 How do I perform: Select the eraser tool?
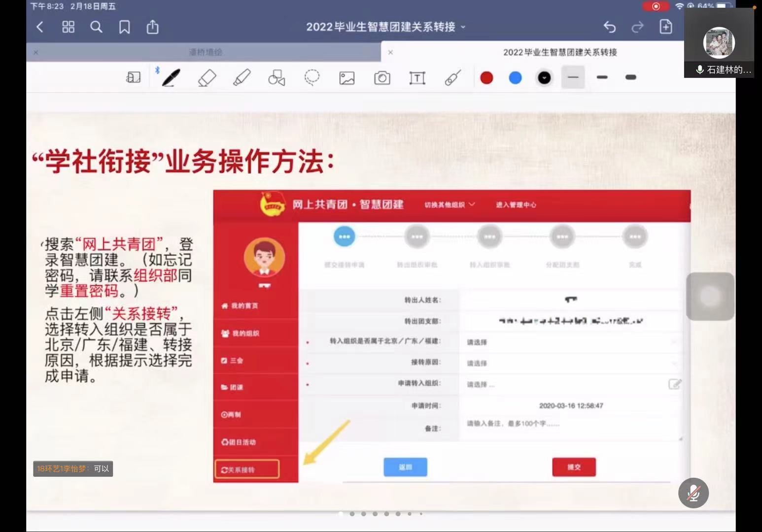point(207,78)
